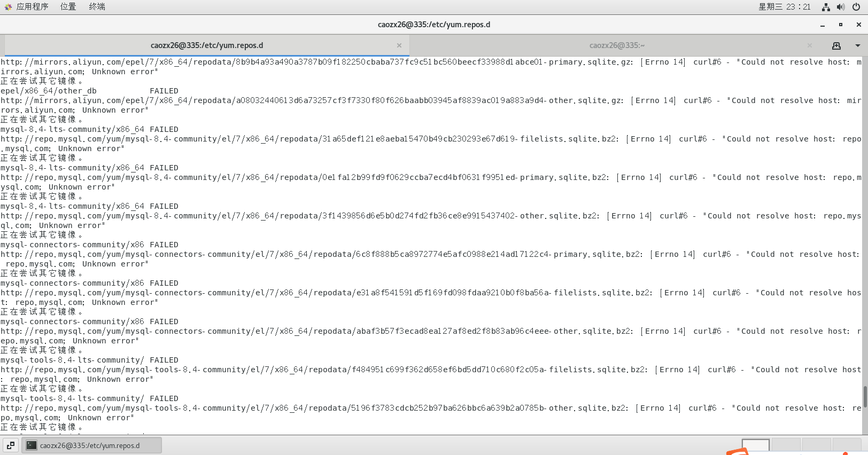Open the network status icon
The width and height of the screenshot is (868, 455).
click(x=826, y=7)
